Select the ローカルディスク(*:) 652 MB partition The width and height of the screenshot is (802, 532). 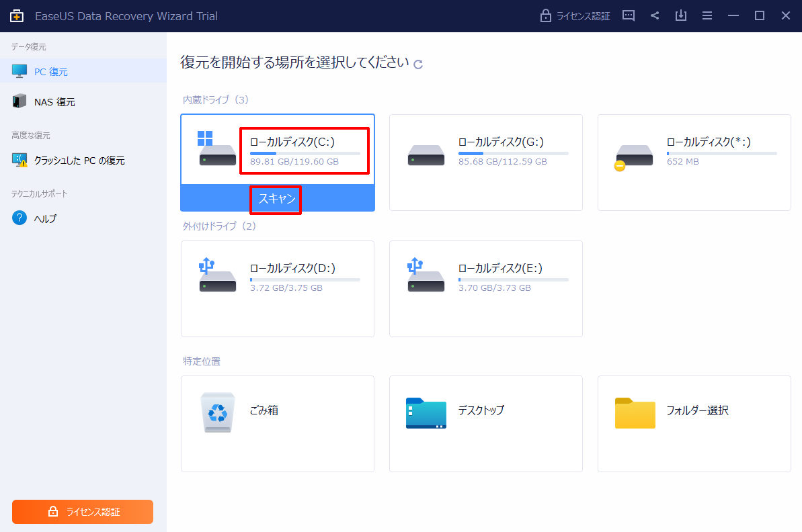[x=694, y=162]
